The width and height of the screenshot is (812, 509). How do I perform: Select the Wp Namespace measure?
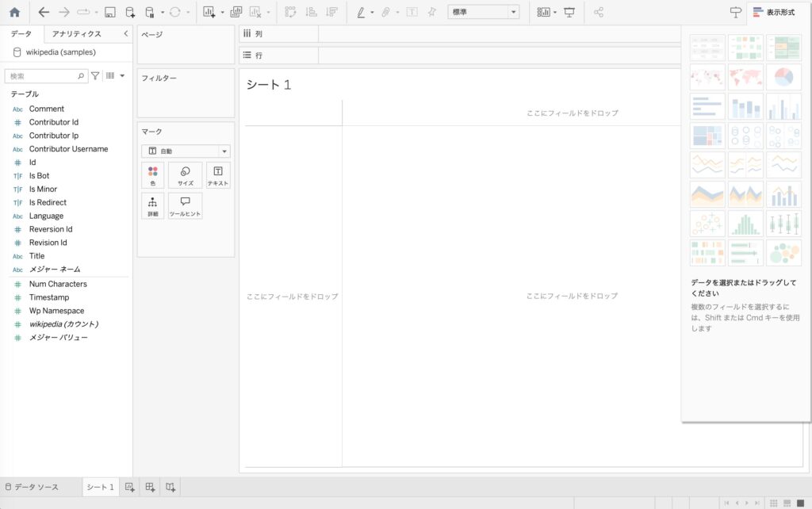click(x=56, y=311)
